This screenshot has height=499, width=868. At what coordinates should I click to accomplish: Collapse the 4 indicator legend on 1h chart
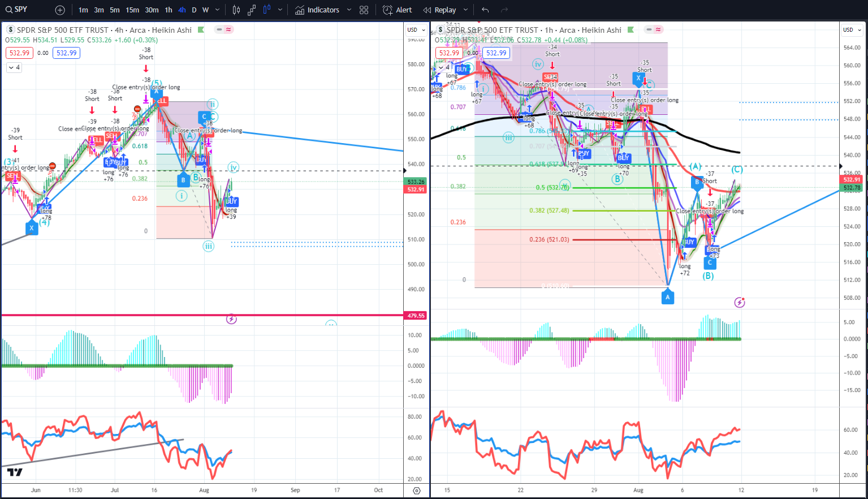click(x=444, y=67)
